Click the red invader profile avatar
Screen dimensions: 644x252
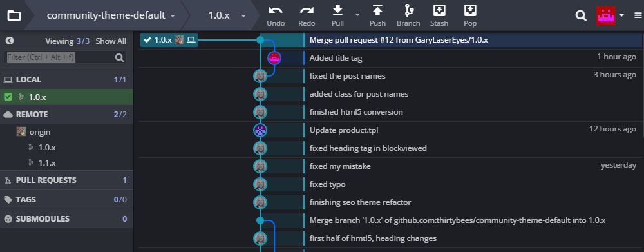coord(606,15)
